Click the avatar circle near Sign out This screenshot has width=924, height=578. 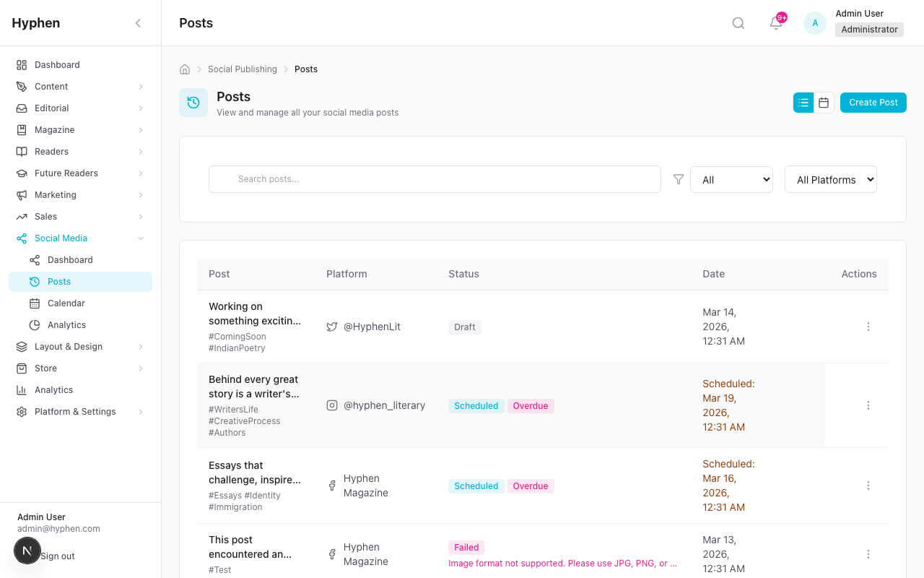click(x=27, y=551)
